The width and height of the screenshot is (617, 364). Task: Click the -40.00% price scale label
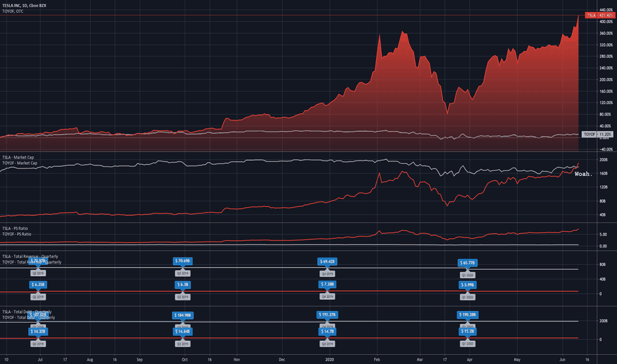(606, 149)
